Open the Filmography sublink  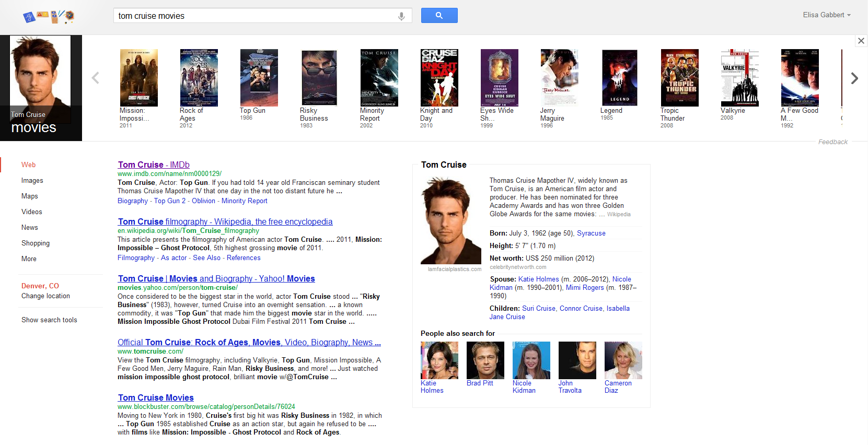tap(136, 257)
